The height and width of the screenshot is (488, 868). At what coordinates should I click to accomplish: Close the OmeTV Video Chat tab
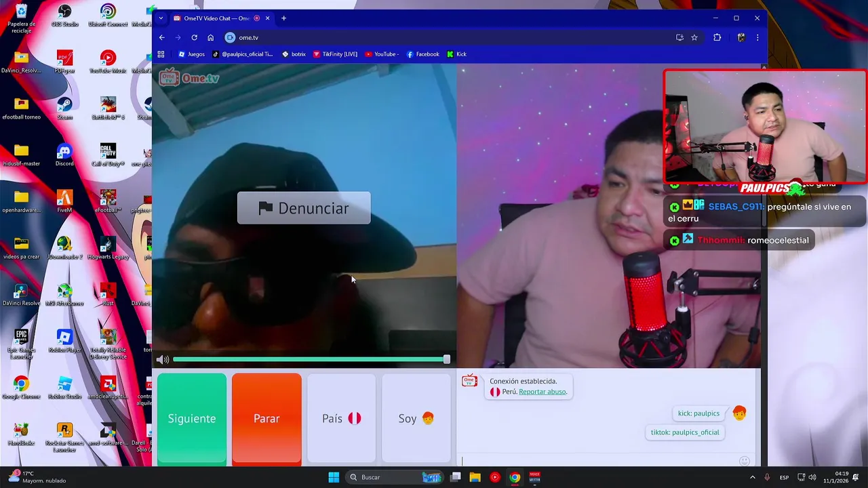[267, 18]
